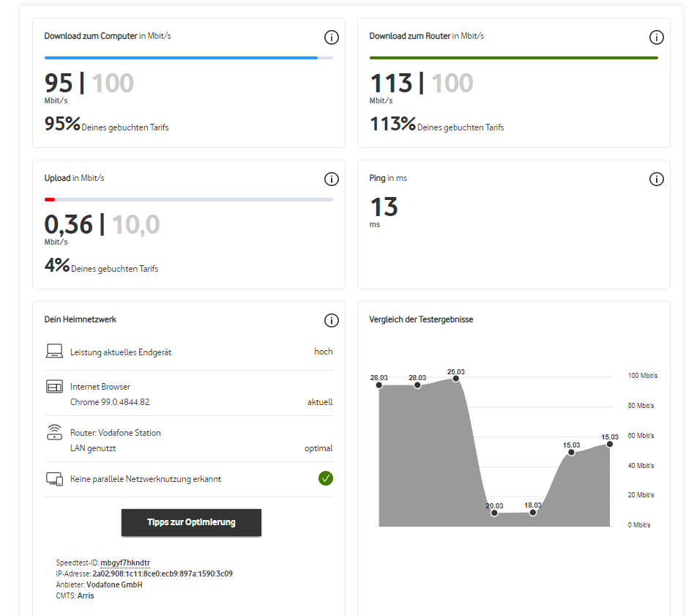686x616 pixels.
Task: Click green checkmark for parallel network usage
Action: [x=326, y=478]
